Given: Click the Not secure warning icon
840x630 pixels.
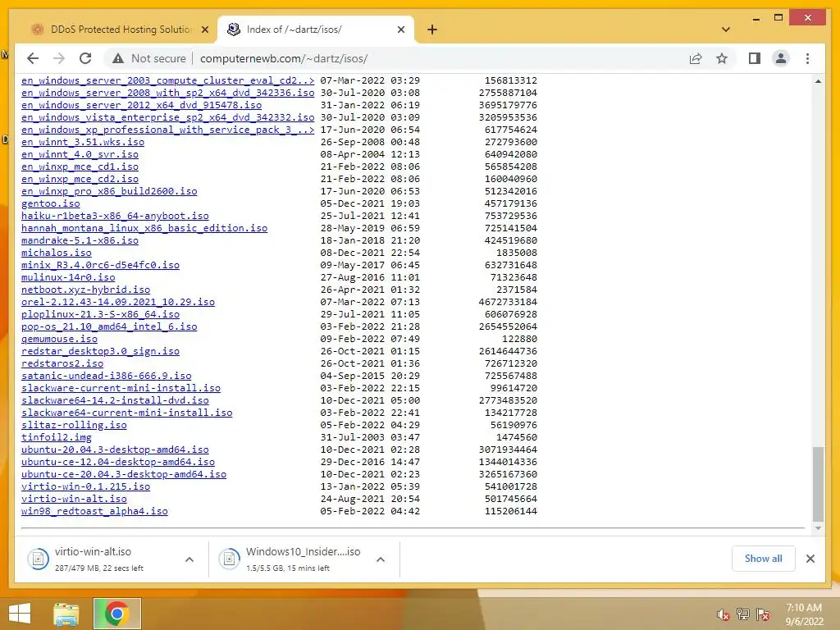Looking at the screenshot, I should point(118,58).
